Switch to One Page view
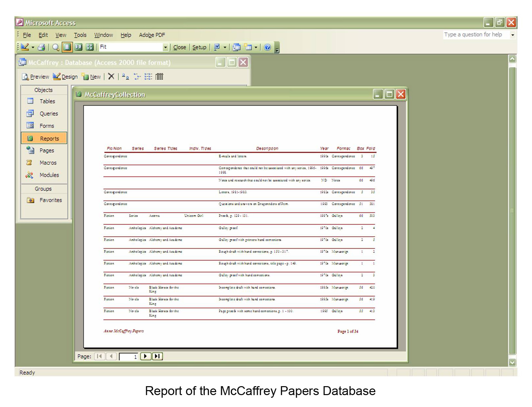Screen dimensions: 532x407 coord(67,47)
